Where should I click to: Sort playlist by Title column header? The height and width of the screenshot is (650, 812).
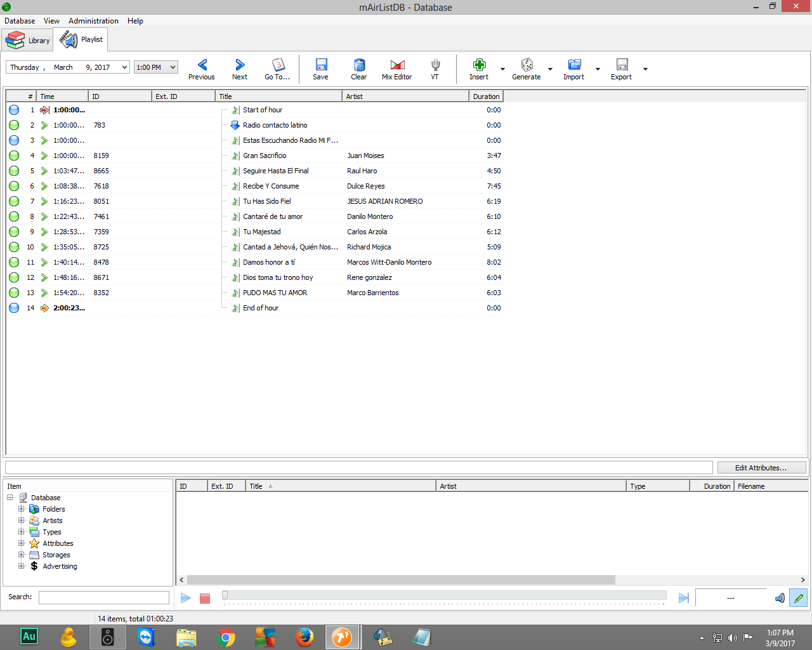pyautogui.click(x=278, y=96)
